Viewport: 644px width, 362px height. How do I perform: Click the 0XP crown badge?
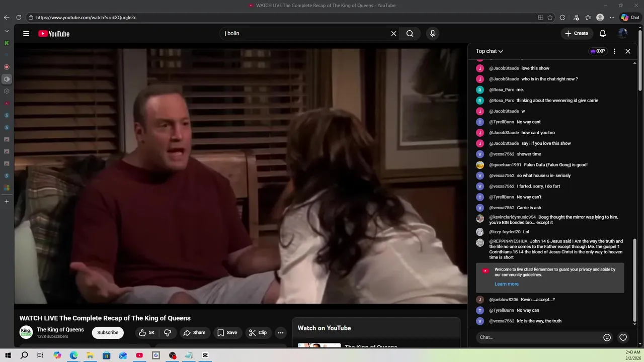[597, 51]
